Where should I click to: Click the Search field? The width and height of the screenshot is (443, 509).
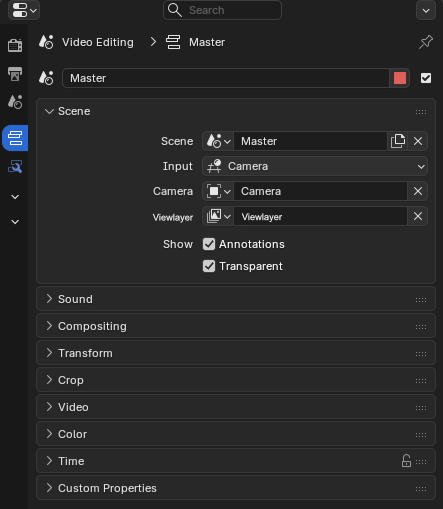click(222, 10)
